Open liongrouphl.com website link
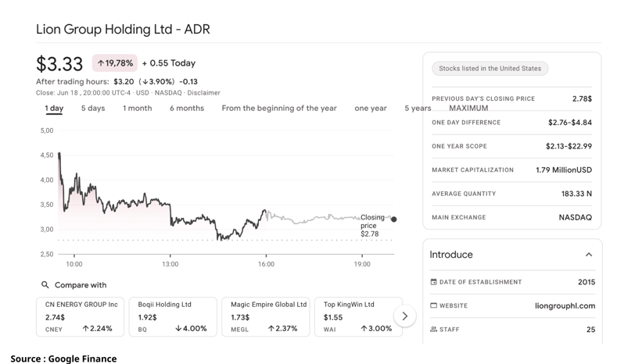Image resolution: width=635 pixels, height=364 pixels. [x=565, y=305]
